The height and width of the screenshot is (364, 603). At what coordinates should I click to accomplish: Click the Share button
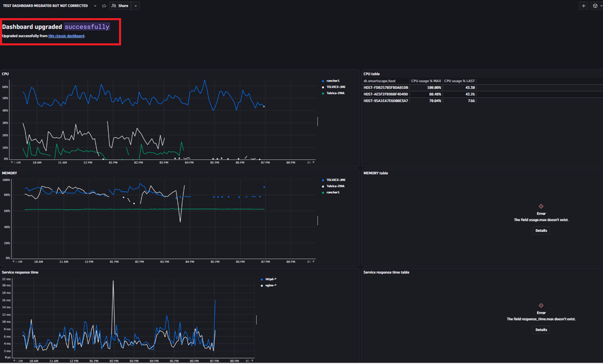point(120,6)
